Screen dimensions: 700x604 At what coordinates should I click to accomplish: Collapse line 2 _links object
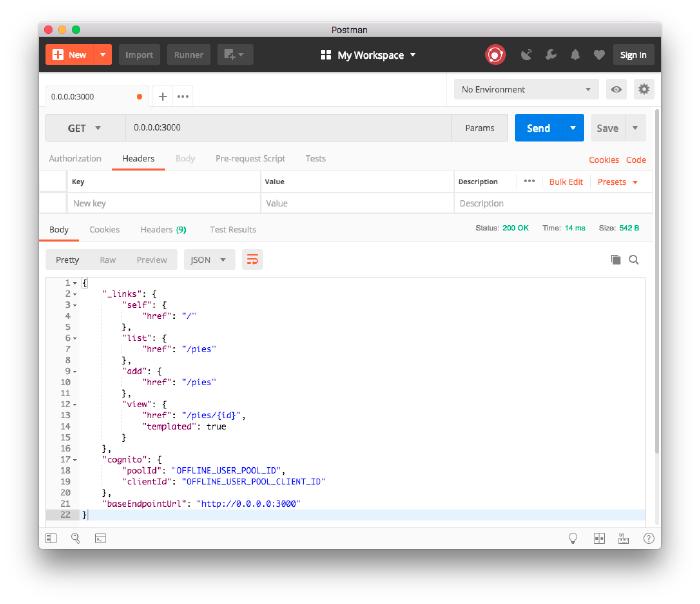click(75, 294)
